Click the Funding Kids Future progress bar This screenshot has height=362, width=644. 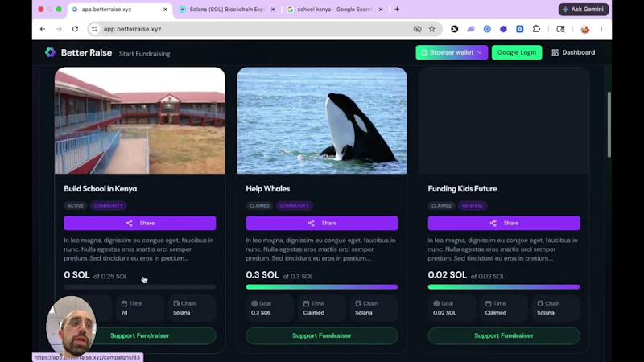[504, 287]
